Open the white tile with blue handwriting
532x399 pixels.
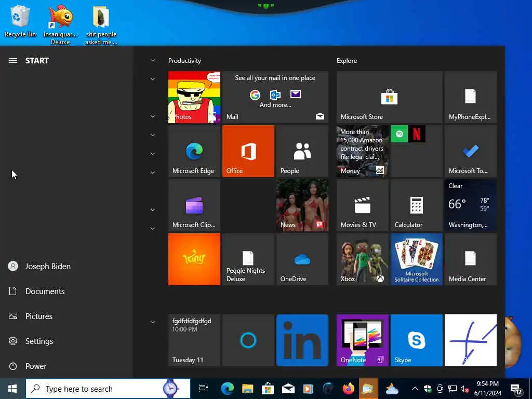pyautogui.click(x=471, y=340)
